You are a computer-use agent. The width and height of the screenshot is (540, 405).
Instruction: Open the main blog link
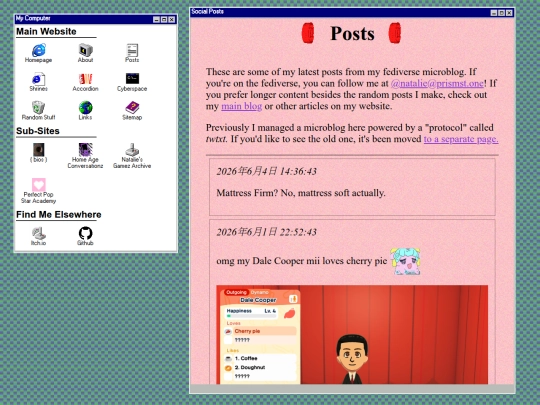coord(241,106)
